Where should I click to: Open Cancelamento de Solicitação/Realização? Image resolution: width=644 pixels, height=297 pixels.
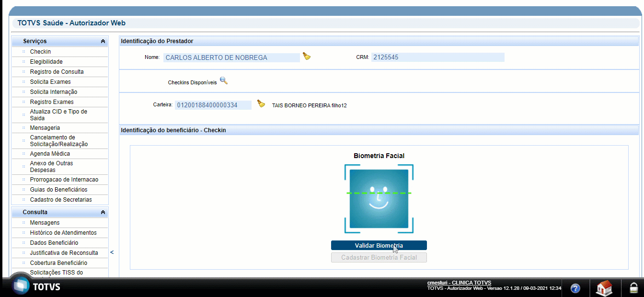60,141
